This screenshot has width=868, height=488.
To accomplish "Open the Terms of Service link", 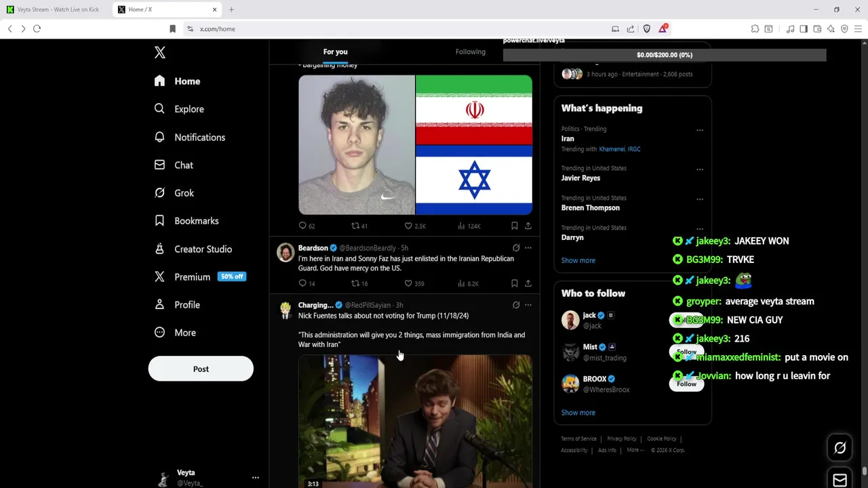I will [578, 439].
